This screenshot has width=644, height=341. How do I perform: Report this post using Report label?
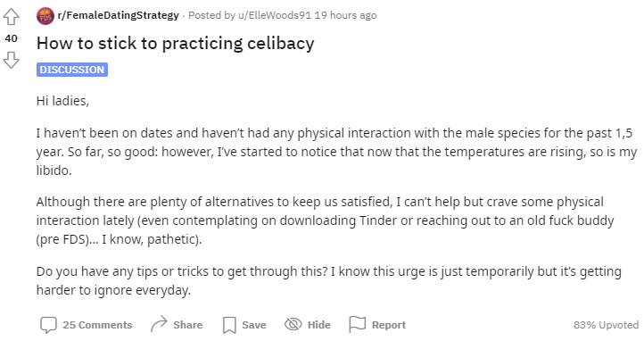[389, 325]
